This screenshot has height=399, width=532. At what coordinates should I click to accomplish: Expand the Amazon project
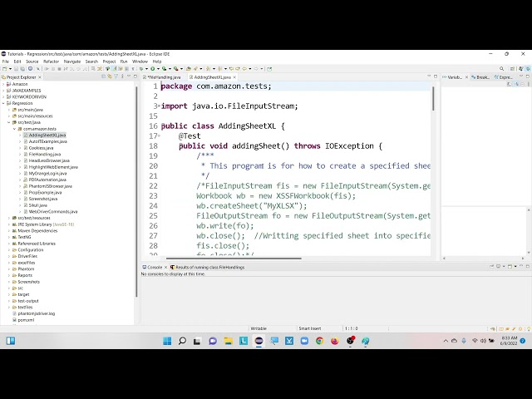[x=3, y=84]
